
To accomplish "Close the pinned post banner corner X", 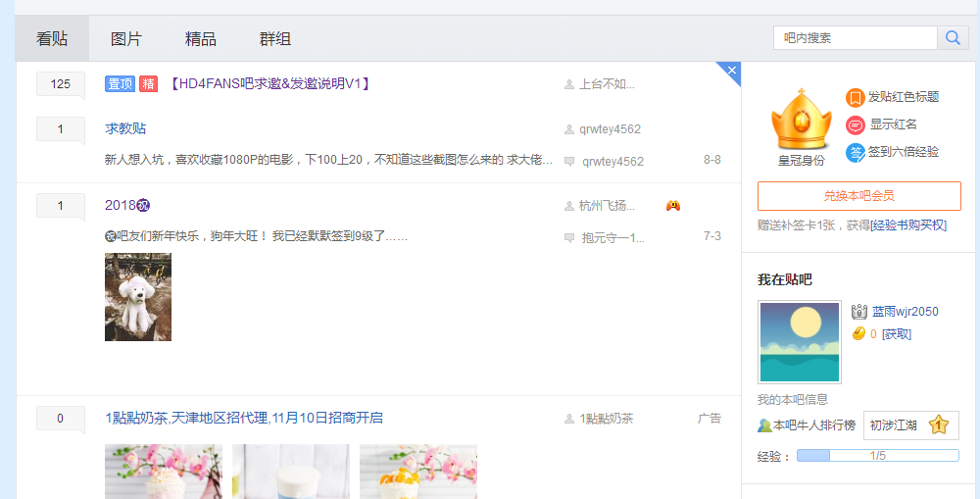I will point(731,70).
